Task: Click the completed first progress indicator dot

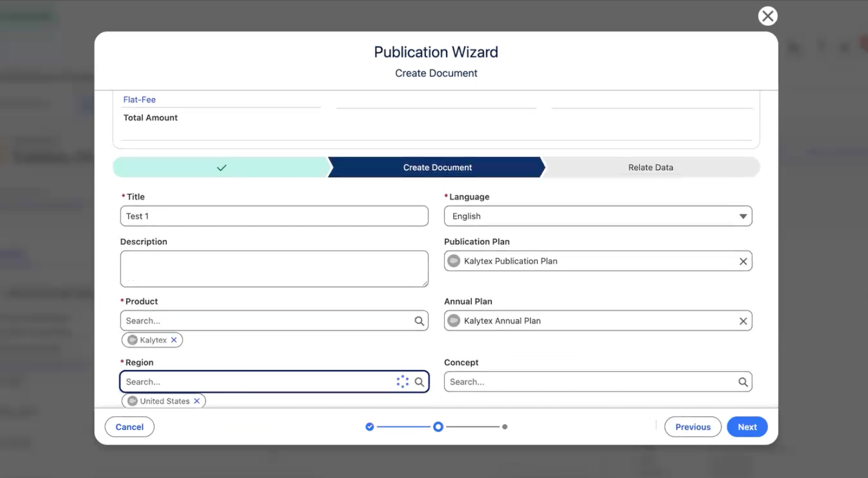Action: coord(370,427)
